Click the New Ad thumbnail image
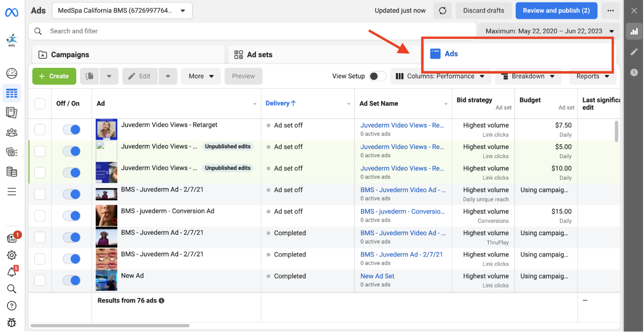Viewport: 644px width, 332px height. coord(106,280)
